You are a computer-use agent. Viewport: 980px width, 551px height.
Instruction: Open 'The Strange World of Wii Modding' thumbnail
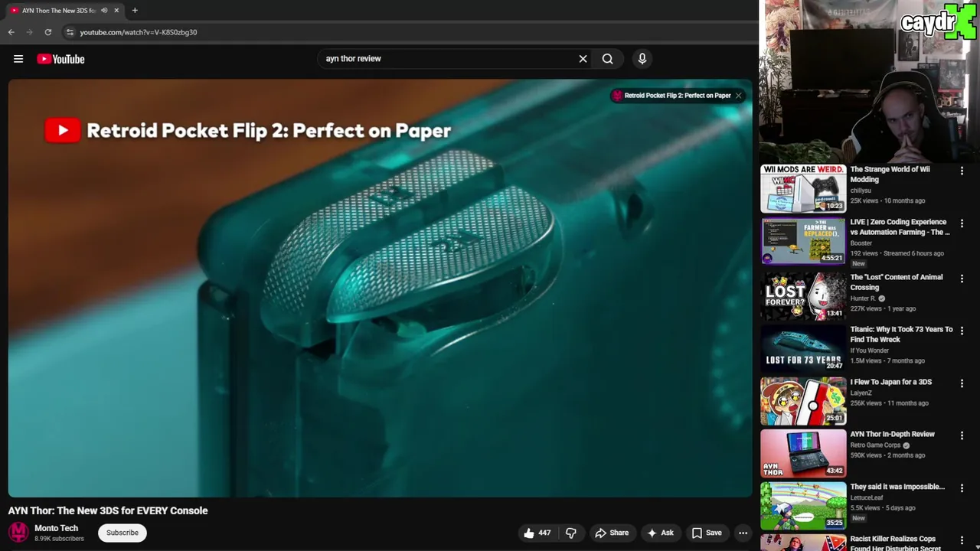coord(803,188)
